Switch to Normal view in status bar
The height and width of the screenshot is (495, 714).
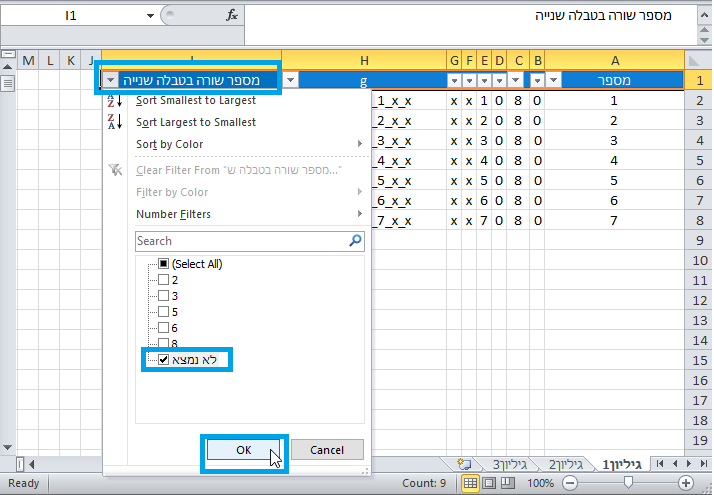coord(470,483)
